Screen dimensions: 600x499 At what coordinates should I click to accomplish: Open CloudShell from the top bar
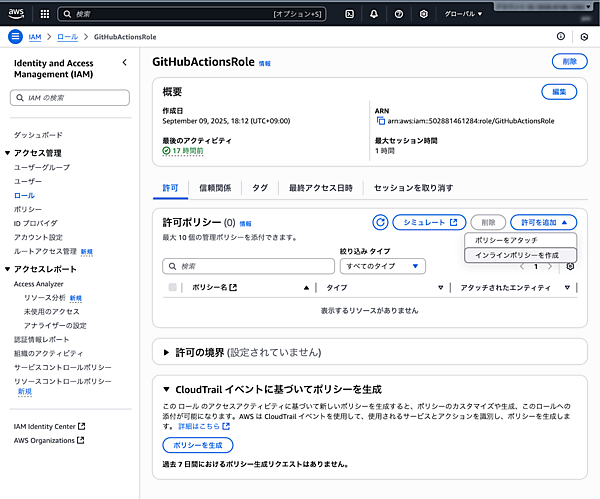pos(349,14)
